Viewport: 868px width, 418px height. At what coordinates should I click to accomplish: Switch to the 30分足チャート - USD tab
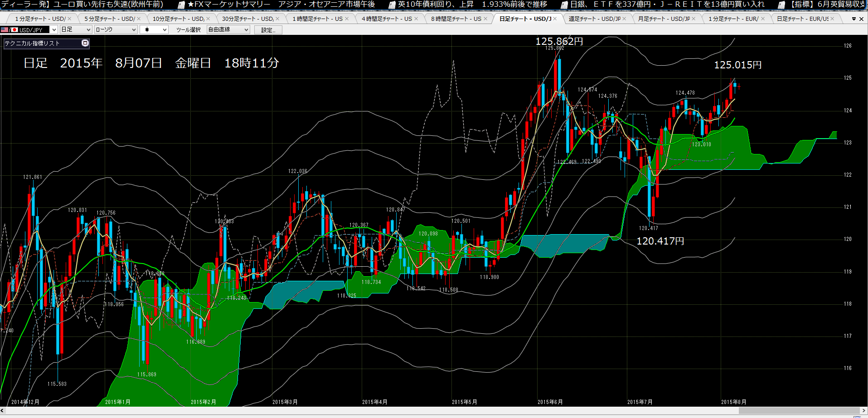[247, 19]
